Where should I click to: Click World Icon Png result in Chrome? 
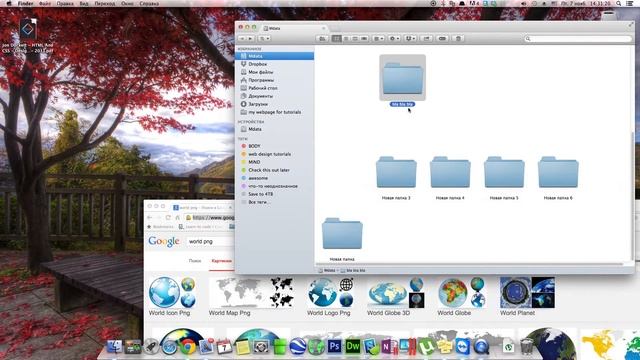click(171, 296)
